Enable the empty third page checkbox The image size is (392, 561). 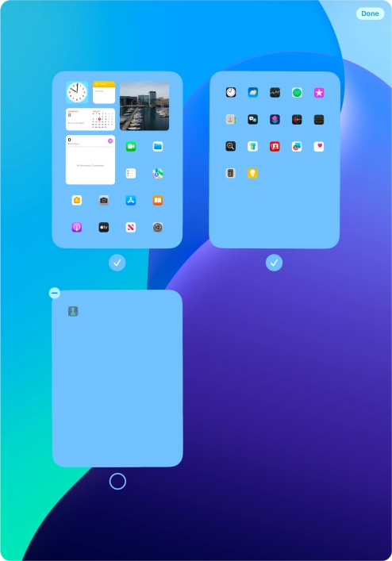point(117,481)
